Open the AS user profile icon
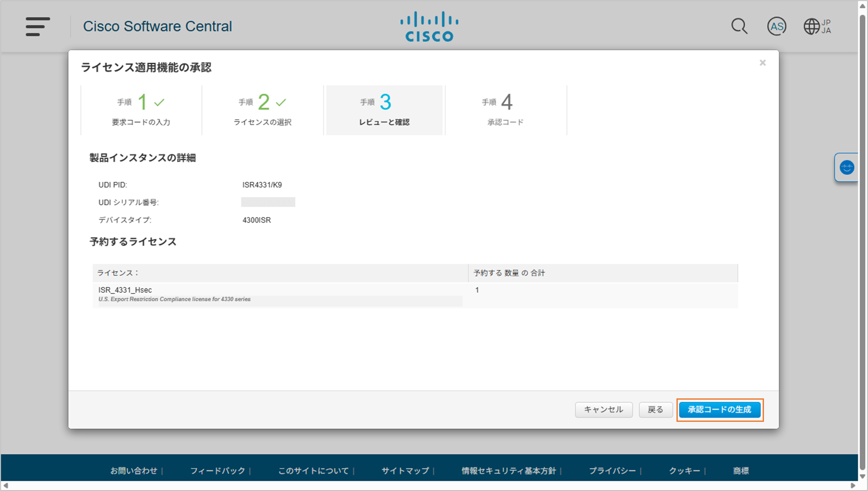Viewport: 868px width, 491px height. click(777, 27)
